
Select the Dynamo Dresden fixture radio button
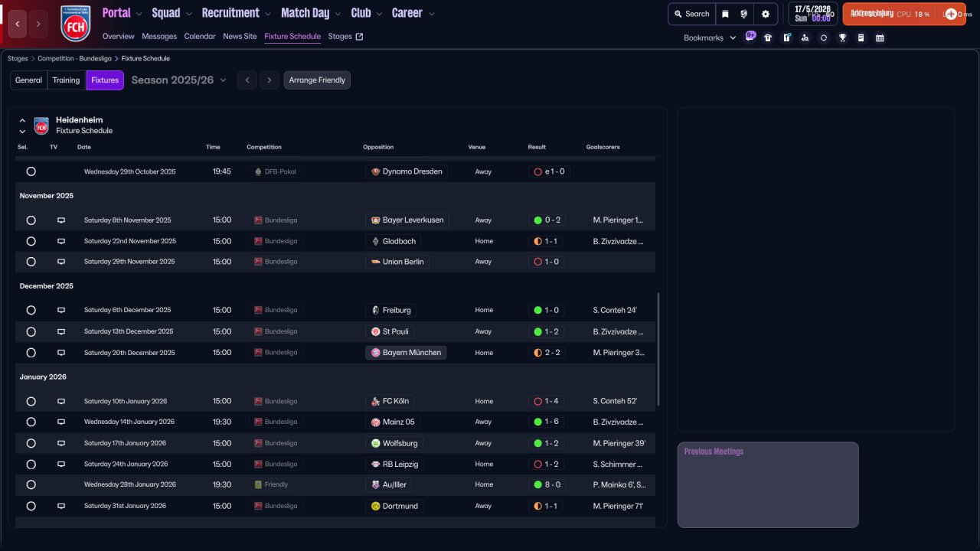point(31,171)
